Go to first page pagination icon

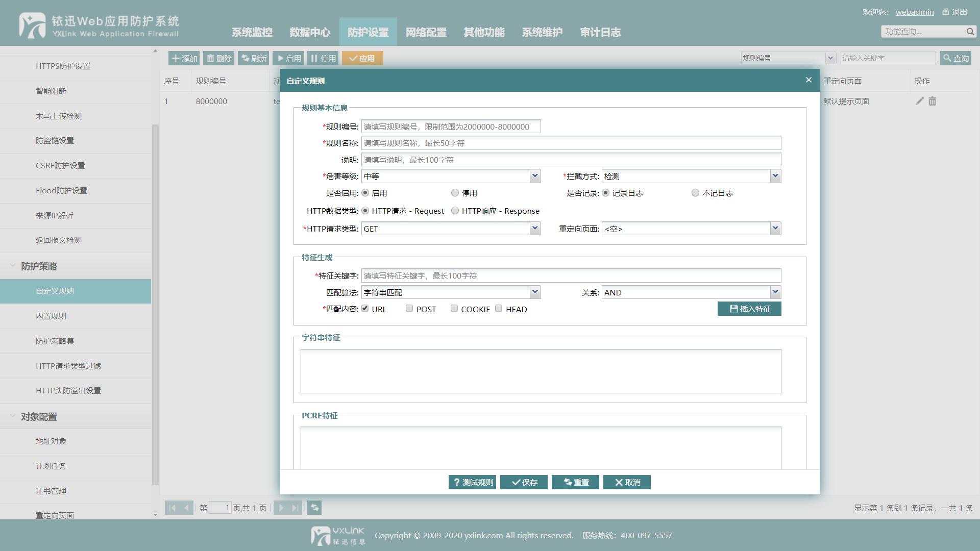172,508
